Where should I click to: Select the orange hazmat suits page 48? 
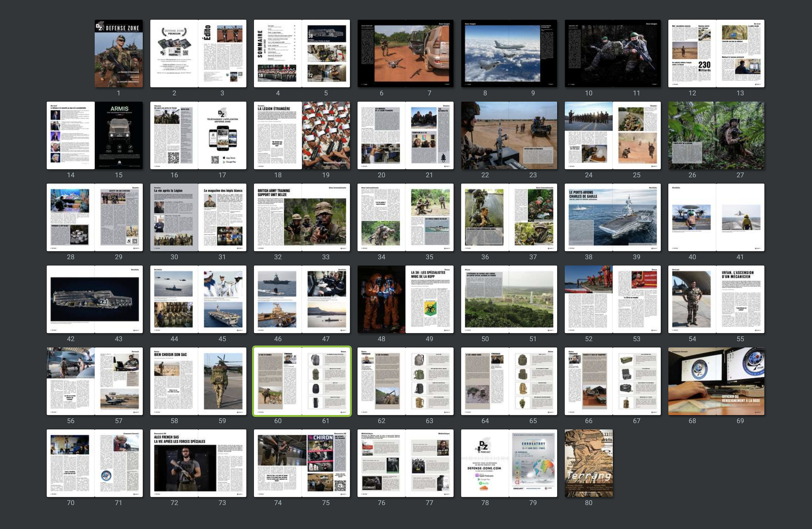coord(381,299)
